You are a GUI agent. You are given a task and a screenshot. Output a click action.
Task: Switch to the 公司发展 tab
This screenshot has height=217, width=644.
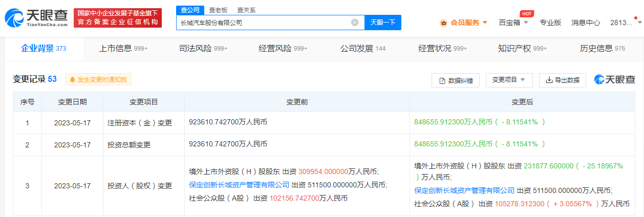pyautogui.click(x=362, y=49)
